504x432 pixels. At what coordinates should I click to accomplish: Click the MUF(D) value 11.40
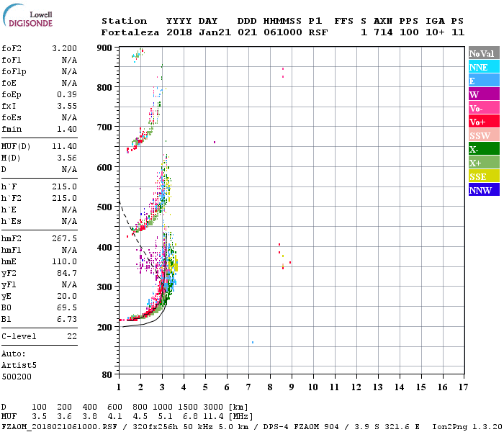click(x=64, y=146)
